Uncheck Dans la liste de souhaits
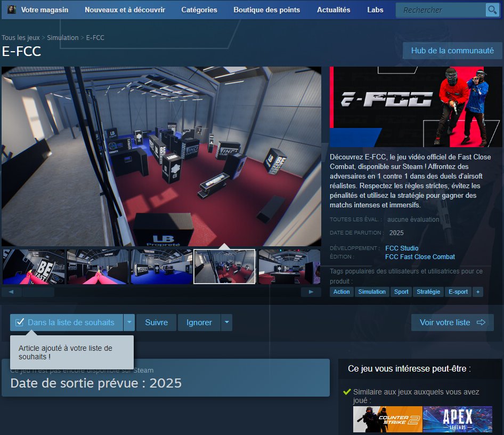 coord(67,323)
